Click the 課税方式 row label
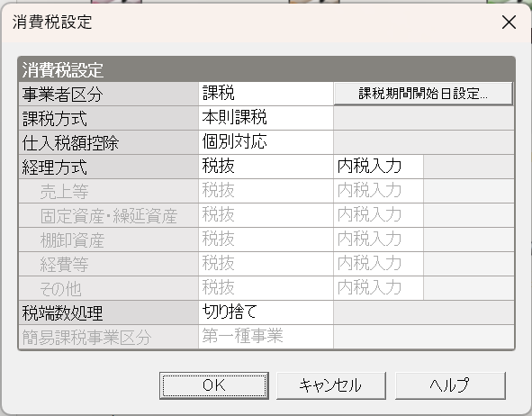Image resolution: width=532 pixels, height=416 pixels. click(x=109, y=118)
